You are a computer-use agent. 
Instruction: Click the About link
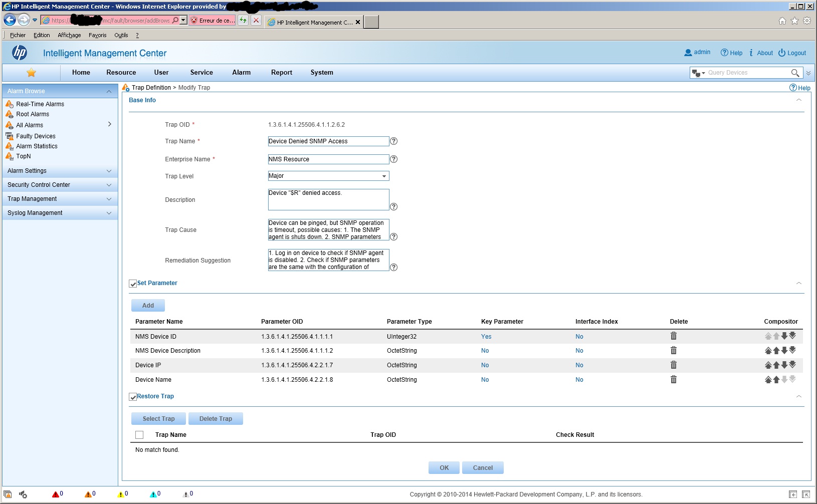click(x=761, y=53)
